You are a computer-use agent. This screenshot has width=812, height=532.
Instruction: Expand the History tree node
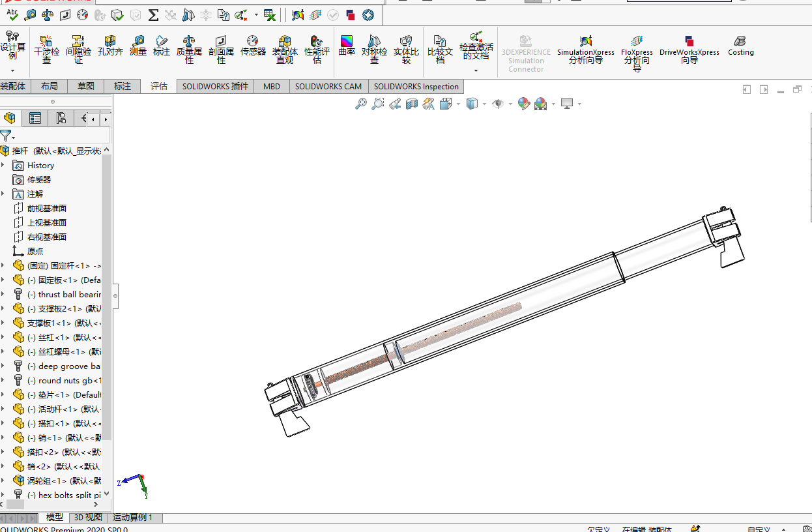click(x=3, y=165)
